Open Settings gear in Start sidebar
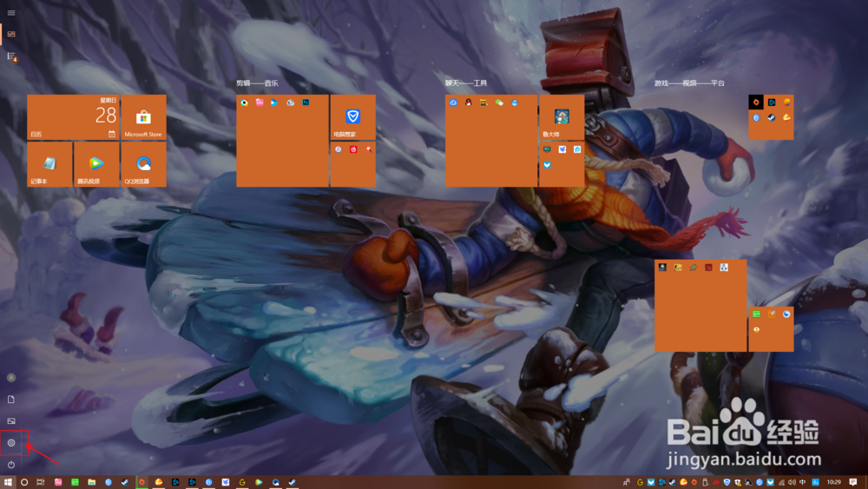868x489 pixels. [x=11, y=442]
